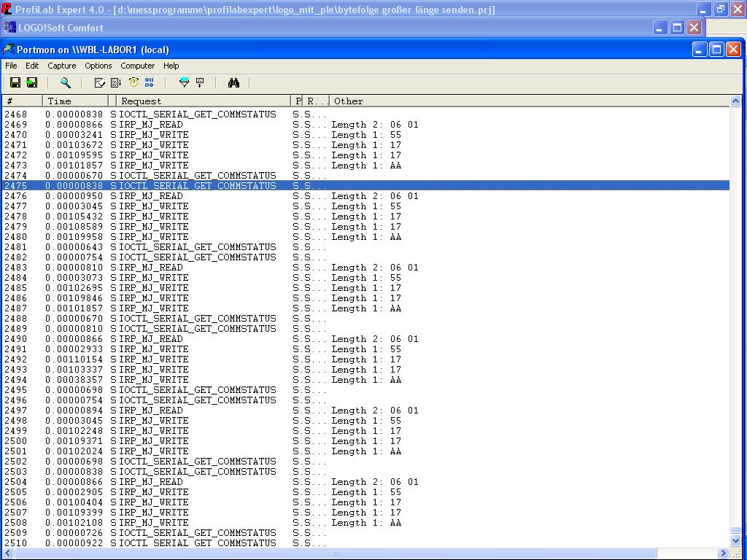Click the ProfiLab Expert title bar icon
The image size is (747, 560).
(6, 9)
